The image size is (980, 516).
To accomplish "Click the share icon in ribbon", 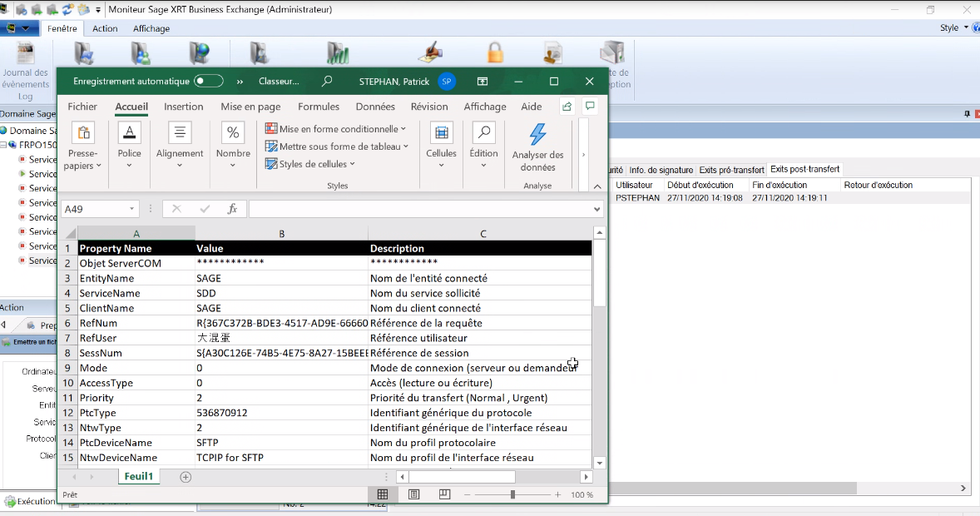I will tap(567, 107).
